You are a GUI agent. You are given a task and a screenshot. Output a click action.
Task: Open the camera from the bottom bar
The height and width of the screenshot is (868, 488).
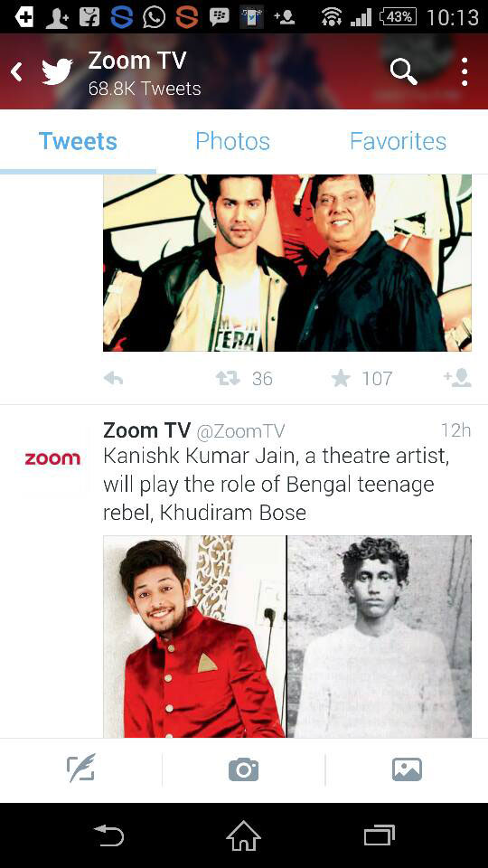point(243,770)
